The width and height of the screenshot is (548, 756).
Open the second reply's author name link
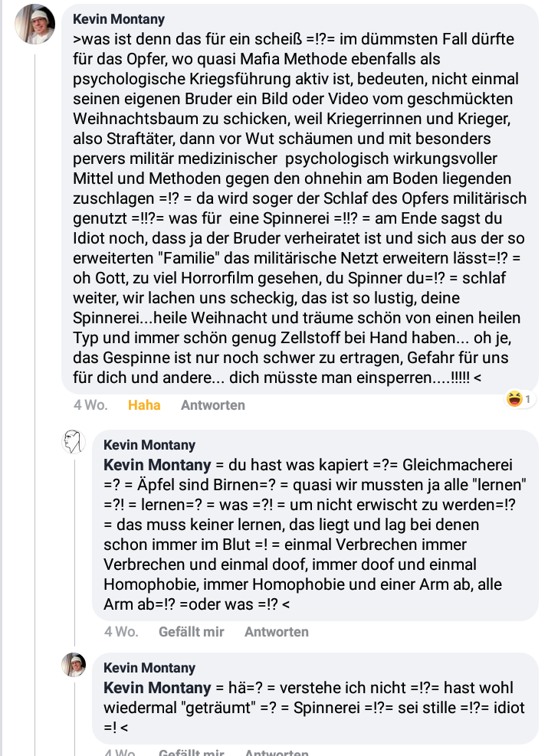[x=149, y=668]
